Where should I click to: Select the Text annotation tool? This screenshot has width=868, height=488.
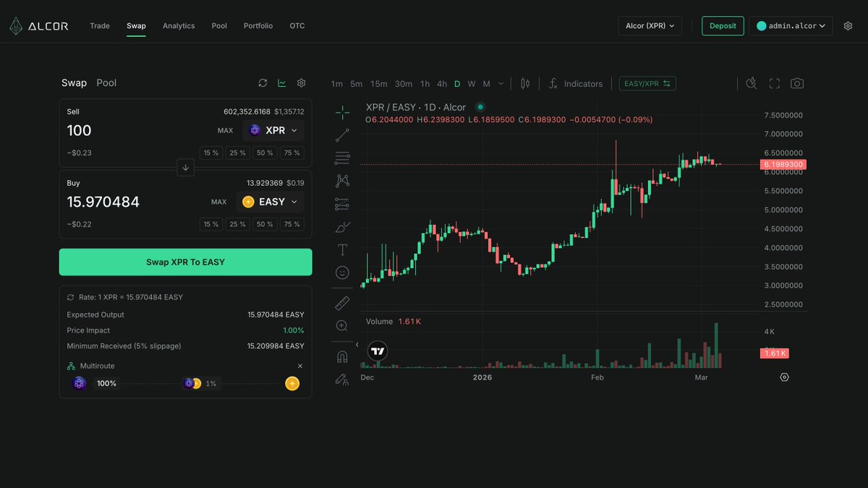pyautogui.click(x=343, y=250)
